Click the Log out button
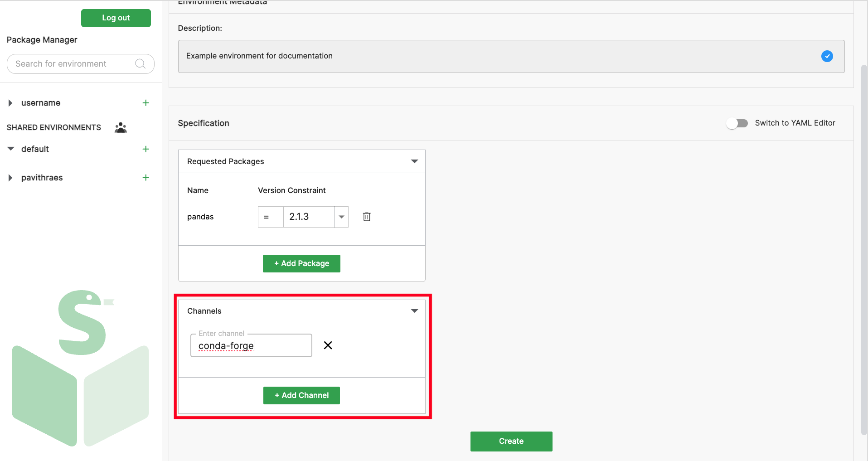 point(116,18)
